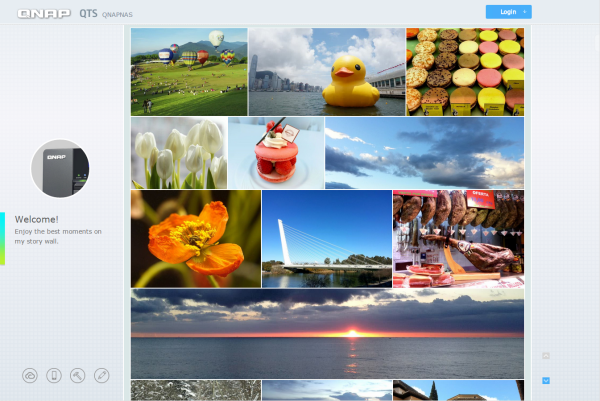Open the red raspberry macaron dessert photo
The width and height of the screenshot is (600, 401).
tap(276, 153)
